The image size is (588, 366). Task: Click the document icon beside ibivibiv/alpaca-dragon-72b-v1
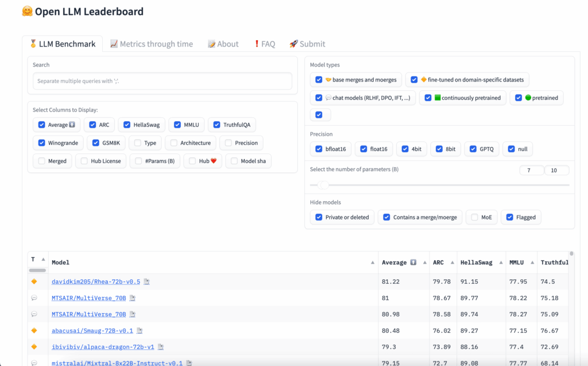click(161, 347)
